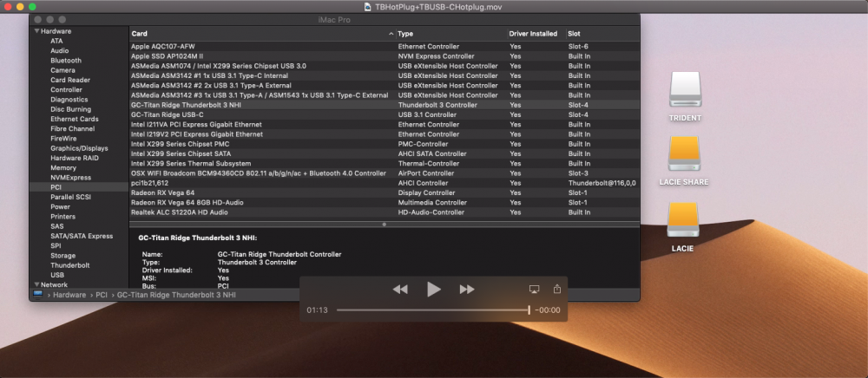Select ATA in the sidebar
The image size is (868, 378).
(x=56, y=41)
